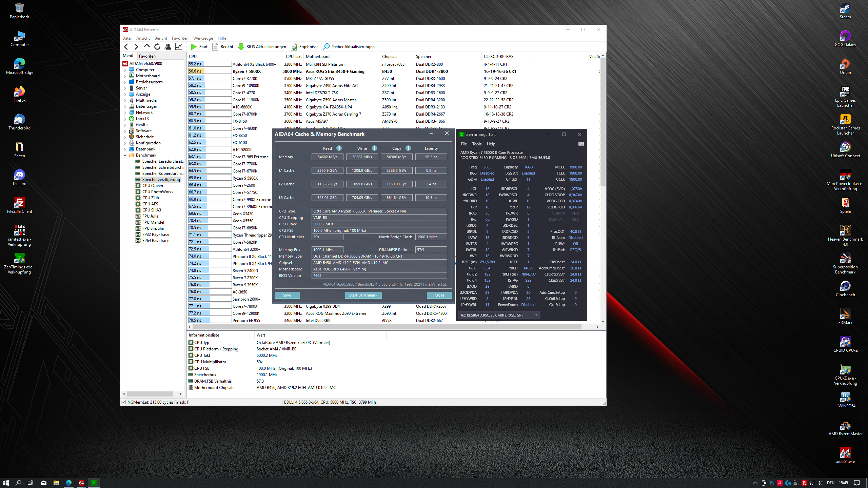Click the refresh arrow toolbar icon
868x488 pixels.
(x=157, y=47)
